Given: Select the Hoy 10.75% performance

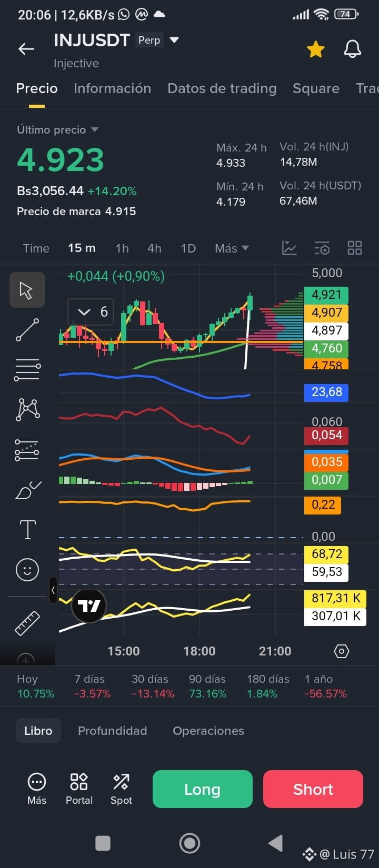Looking at the screenshot, I should click(x=35, y=687).
